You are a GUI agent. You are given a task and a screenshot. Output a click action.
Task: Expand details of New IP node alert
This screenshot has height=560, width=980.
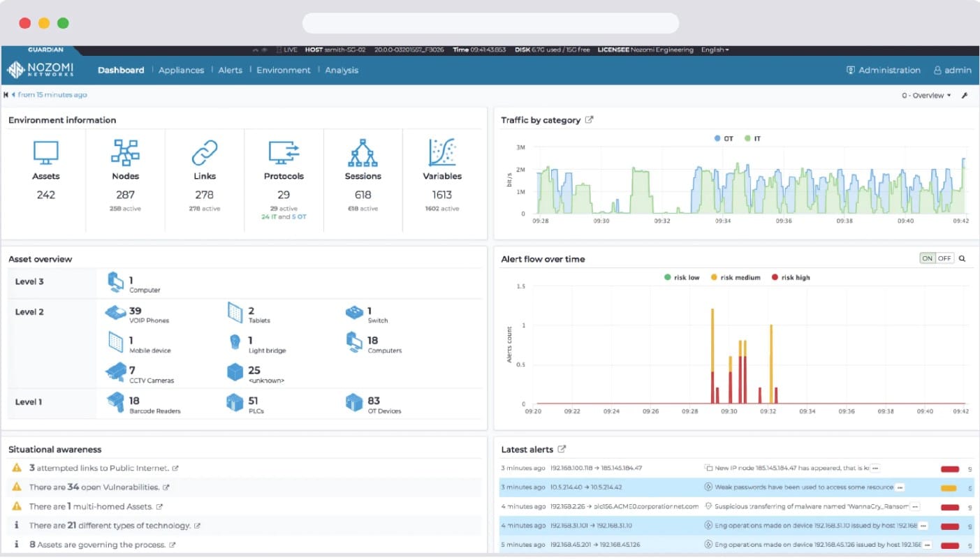point(875,468)
